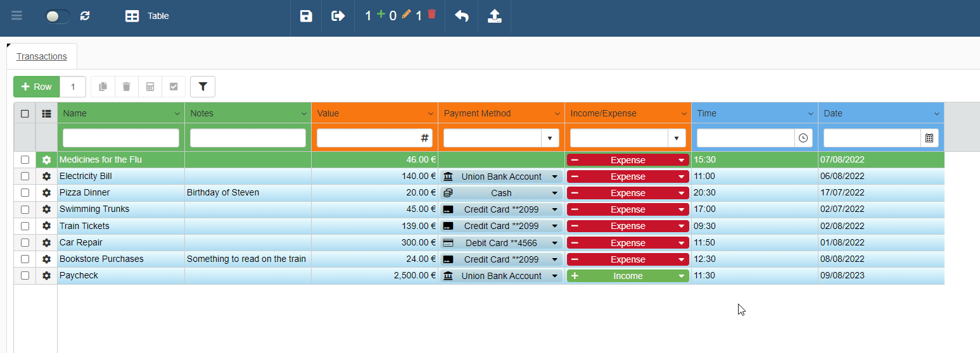Click the save floppy disk icon
This screenshot has height=353, width=980.
[x=306, y=16]
